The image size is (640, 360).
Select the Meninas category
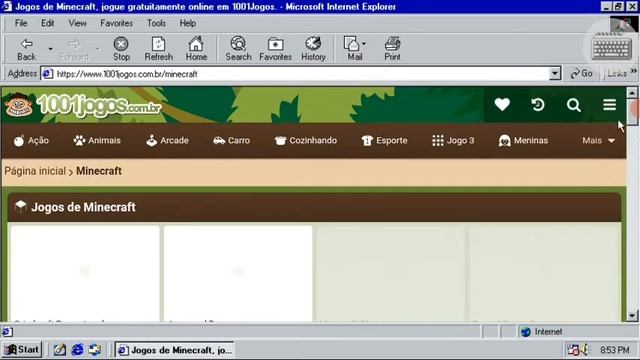pos(523,140)
